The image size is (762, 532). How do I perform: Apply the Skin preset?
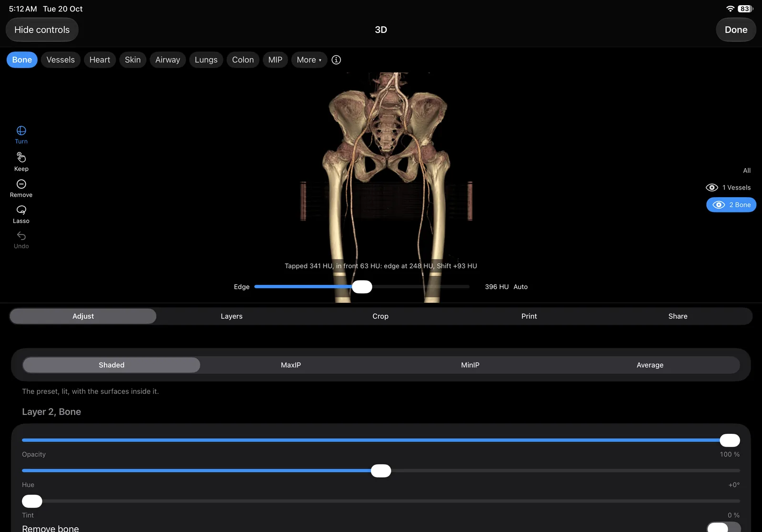tap(132, 60)
